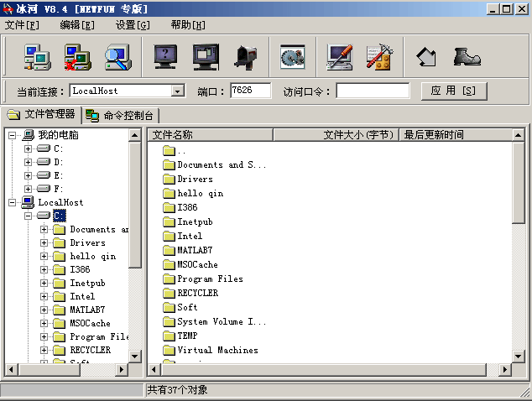The height and width of the screenshot is (401, 532).
Task: Click the rotated arrow upgrade icon
Action: 426,57
